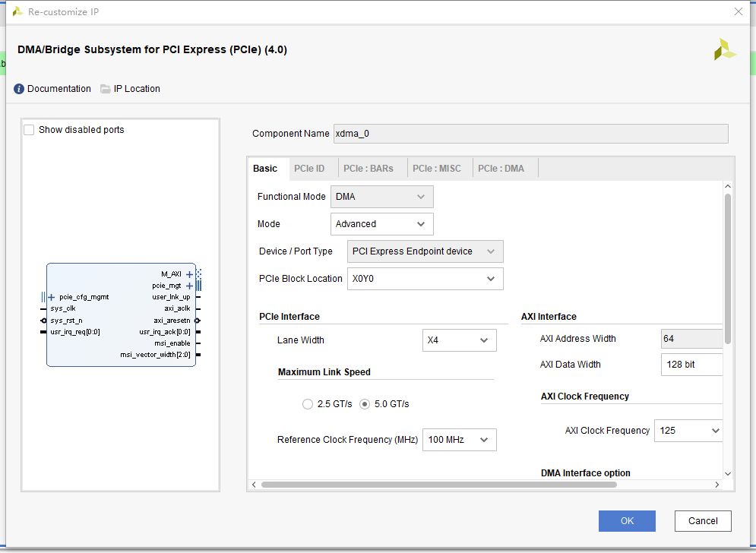The width and height of the screenshot is (756, 553).
Task: Click the usr_irq_req[0:0] port label
Action: pos(74,332)
